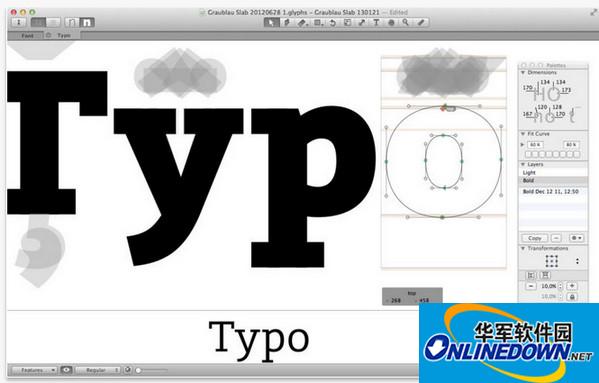Select the Light layer
Image resolution: width=599 pixels, height=383 pixels.
point(553,173)
